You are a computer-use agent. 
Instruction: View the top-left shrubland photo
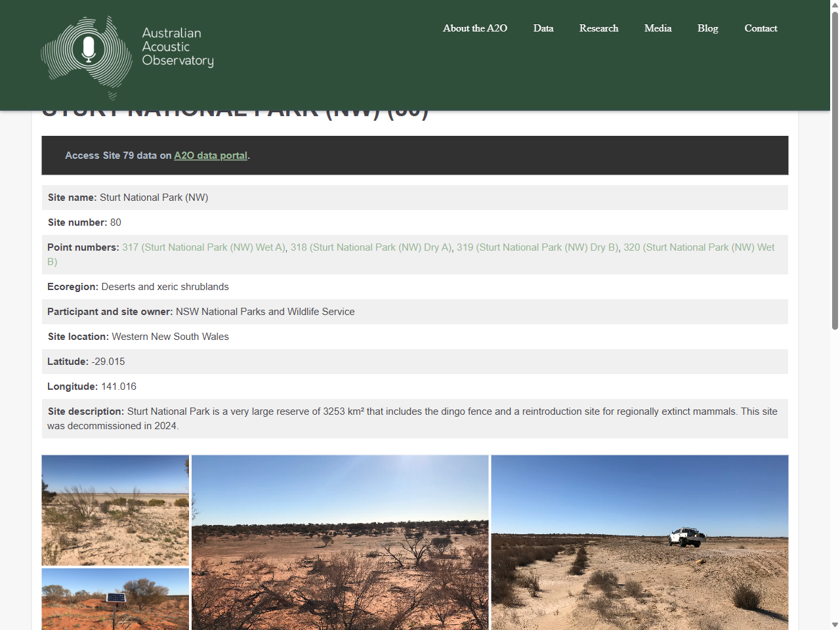coord(115,510)
